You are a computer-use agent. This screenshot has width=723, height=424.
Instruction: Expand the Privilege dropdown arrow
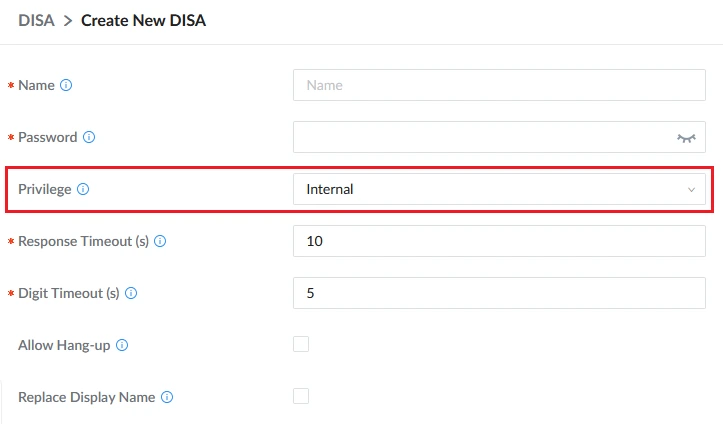(x=691, y=189)
